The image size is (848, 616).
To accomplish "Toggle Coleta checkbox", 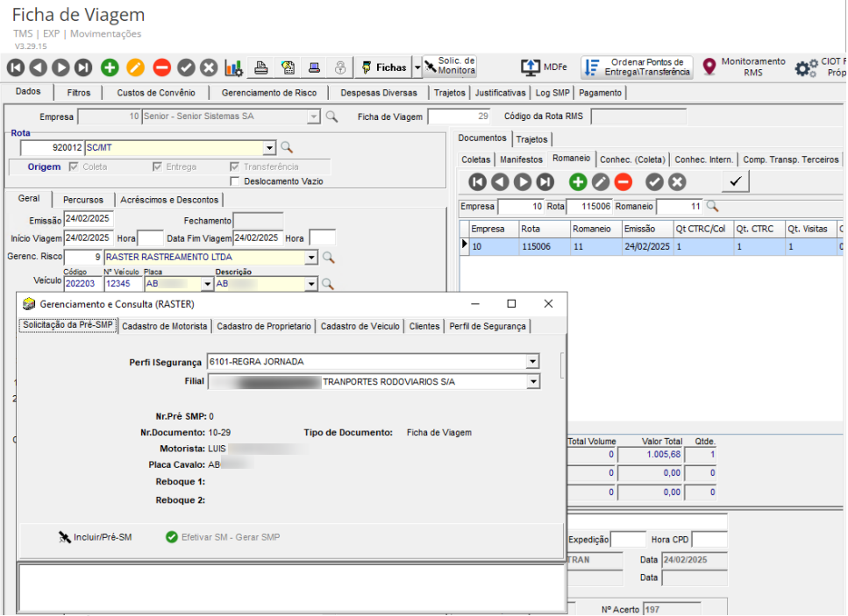I will coord(74,167).
